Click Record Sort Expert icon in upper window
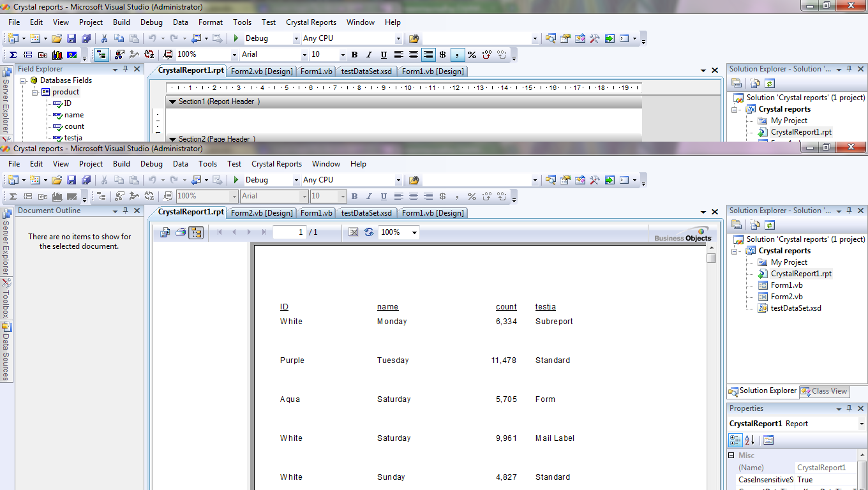 [x=149, y=55]
